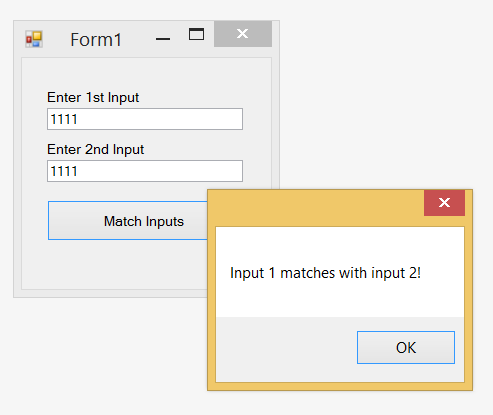Click the 'Enter 1st Input' label

point(93,97)
